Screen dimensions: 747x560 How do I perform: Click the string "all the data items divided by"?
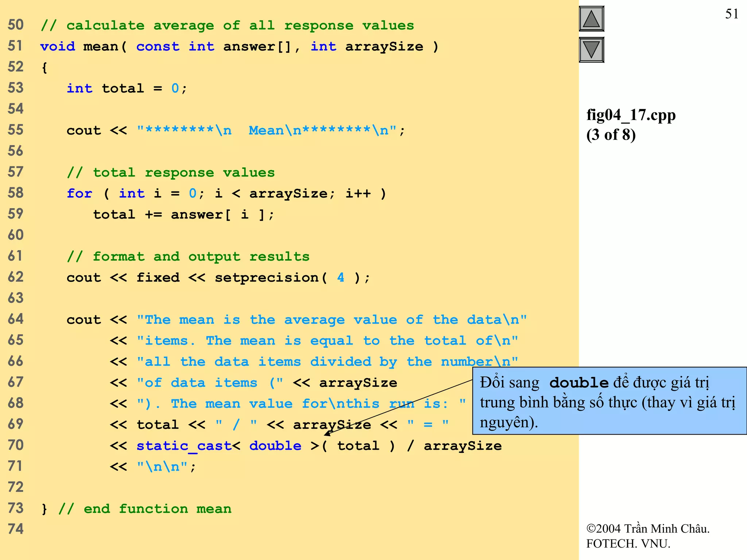tap(327, 362)
